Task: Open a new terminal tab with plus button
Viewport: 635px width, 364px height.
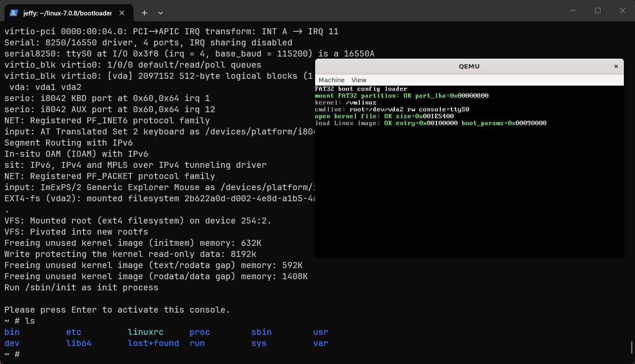Action: tap(144, 13)
